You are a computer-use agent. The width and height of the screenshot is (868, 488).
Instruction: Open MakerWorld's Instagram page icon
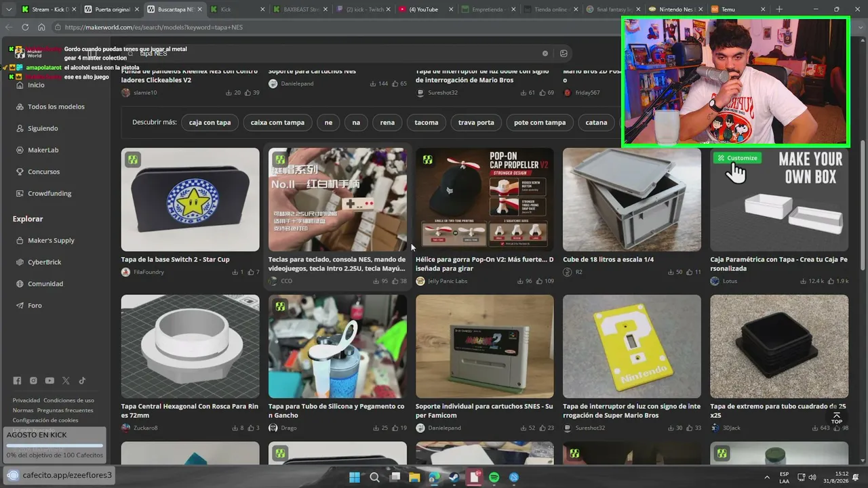pyautogui.click(x=33, y=381)
